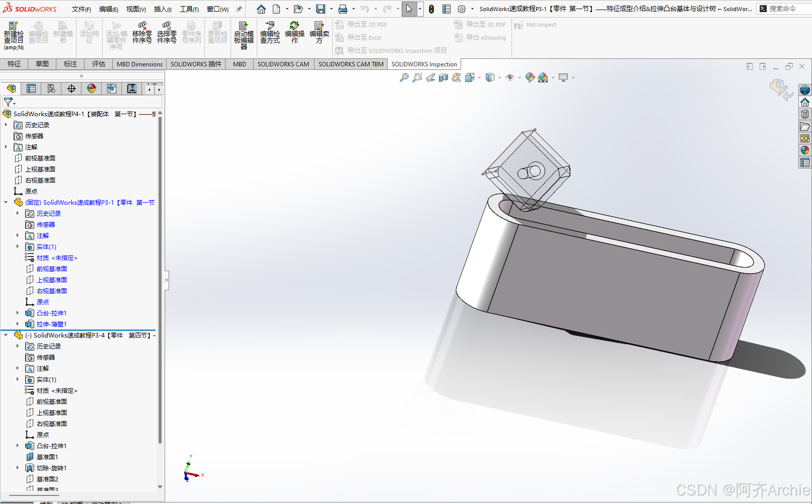Image resolution: width=812 pixels, height=504 pixels.
Task: Click Edit Appearance color ball icon
Action: 530,77
